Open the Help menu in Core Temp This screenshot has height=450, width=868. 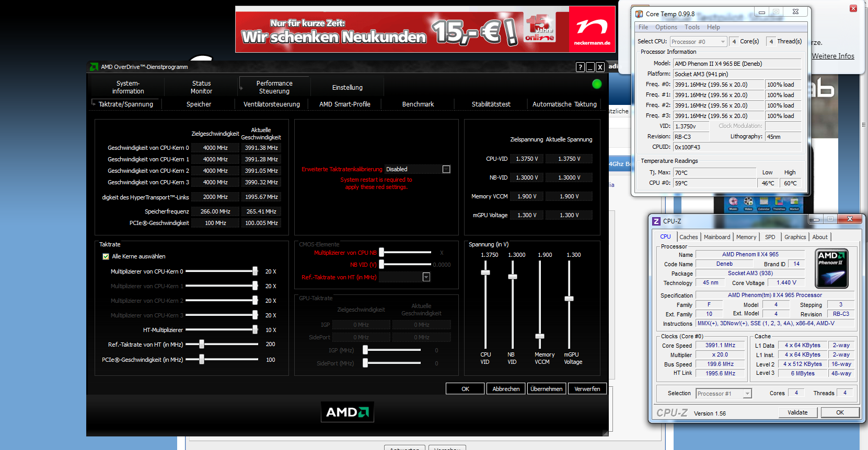(x=713, y=27)
